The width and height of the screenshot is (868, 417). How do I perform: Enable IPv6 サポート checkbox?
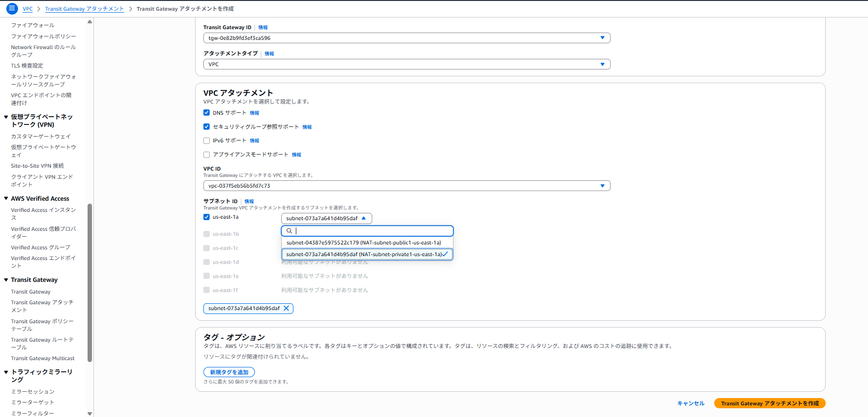[206, 140]
